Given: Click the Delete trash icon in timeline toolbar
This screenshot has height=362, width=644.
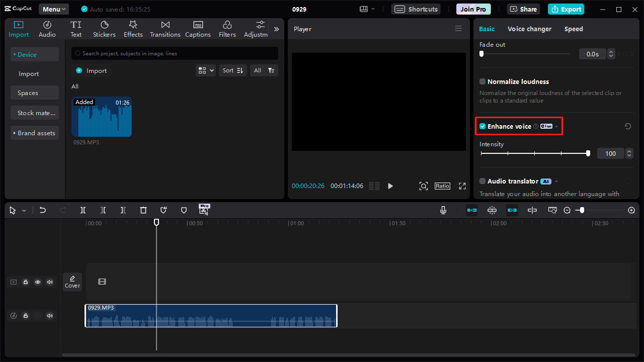Looking at the screenshot, I should coord(143,211).
